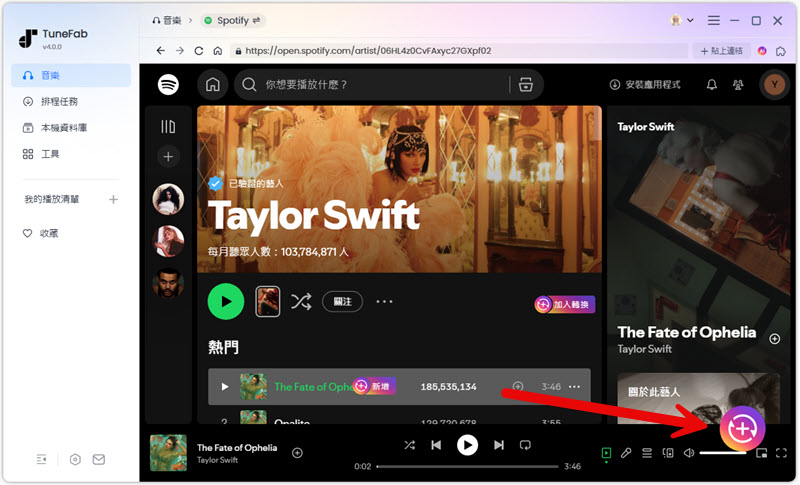Image resolution: width=800 pixels, height=485 pixels.
Task: Open the browse icon in search bar
Action: pyautogui.click(x=526, y=85)
